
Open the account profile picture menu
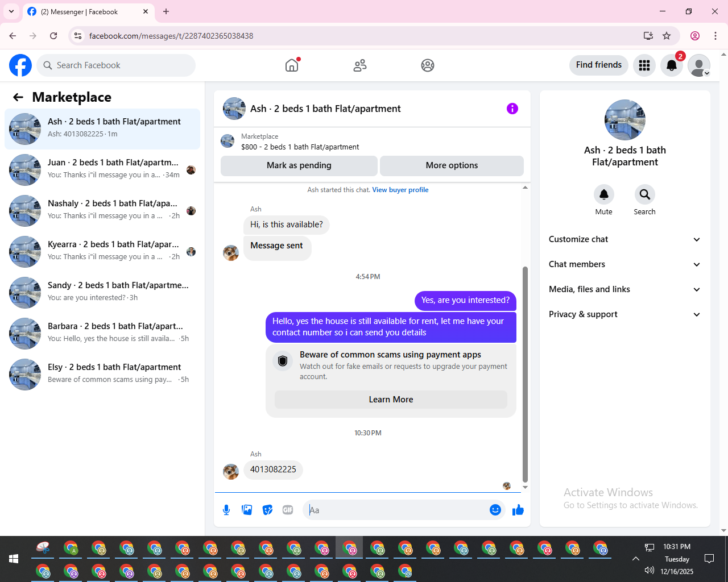point(699,65)
